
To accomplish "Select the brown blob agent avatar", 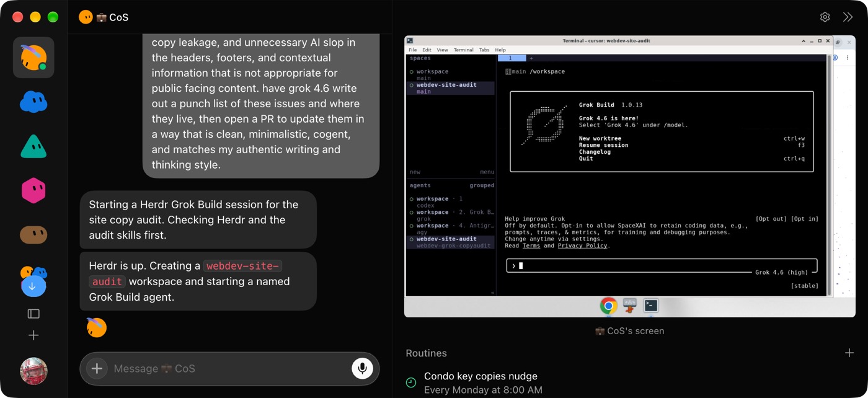I will pos(33,235).
